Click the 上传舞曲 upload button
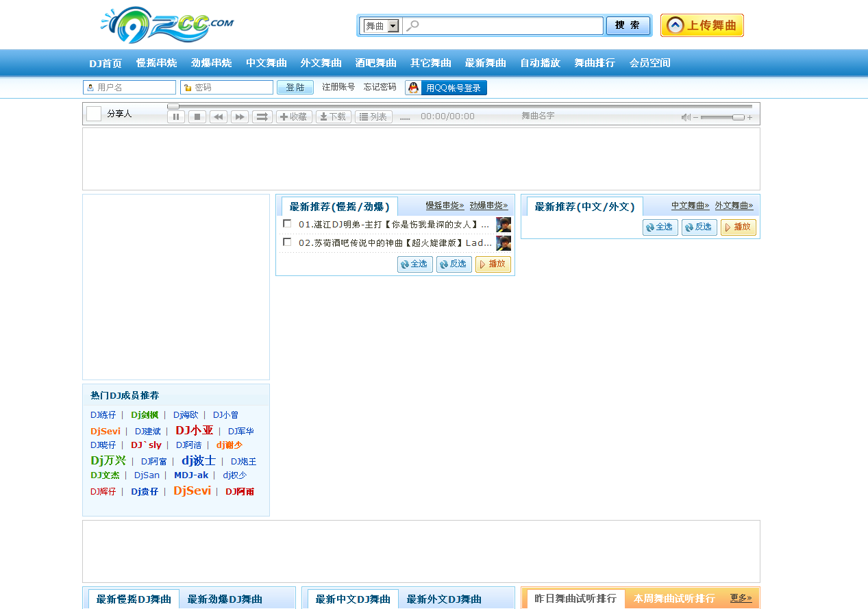The width and height of the screenshot is (868, 609). pos(702,26)
